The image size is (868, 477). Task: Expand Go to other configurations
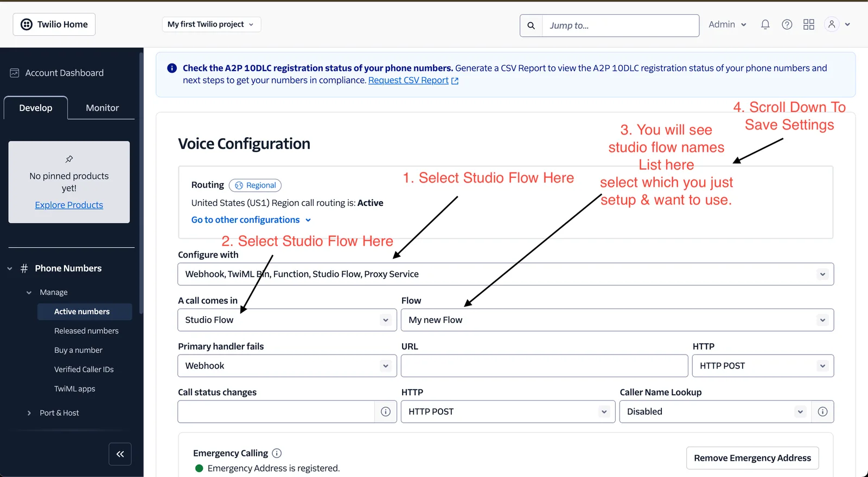pyautogui.click(x=251, y=220)
